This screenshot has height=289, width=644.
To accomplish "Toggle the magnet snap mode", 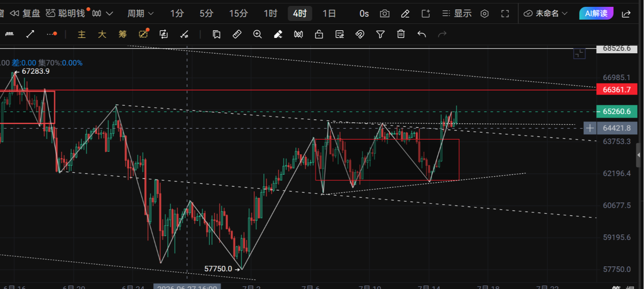I will [x=360, y=35].
